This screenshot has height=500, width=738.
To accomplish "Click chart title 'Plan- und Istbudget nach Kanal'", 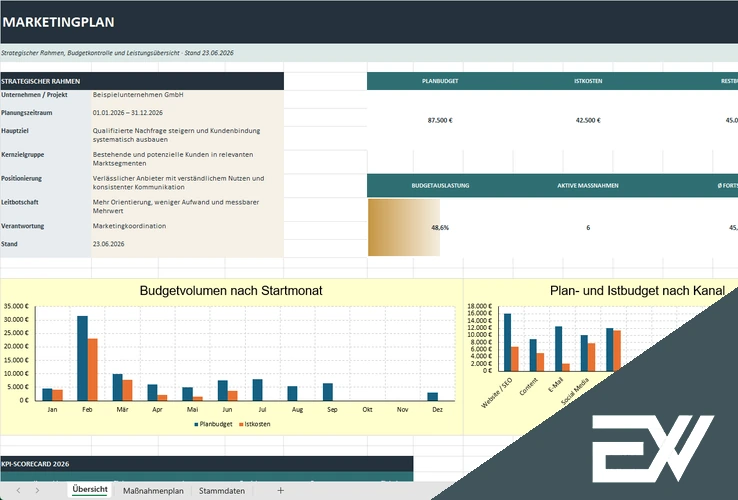I will click(x=637, y=290).
